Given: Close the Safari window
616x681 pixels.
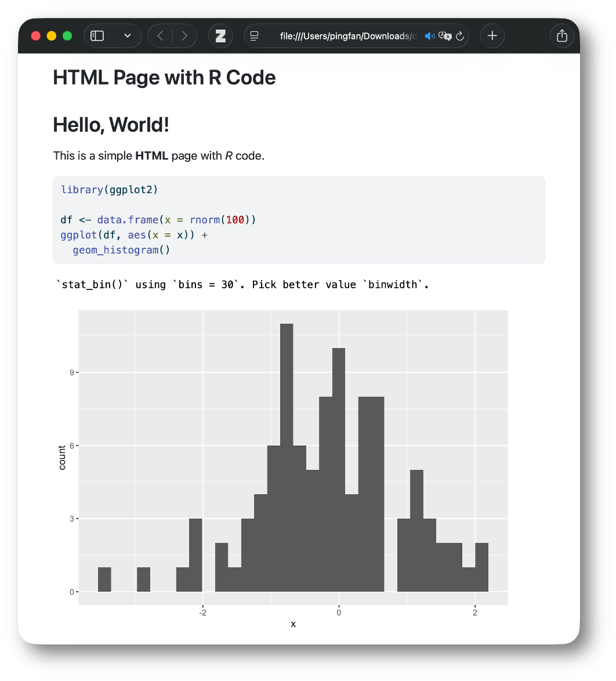Looking at the screenshot, I should click(35, 36).
